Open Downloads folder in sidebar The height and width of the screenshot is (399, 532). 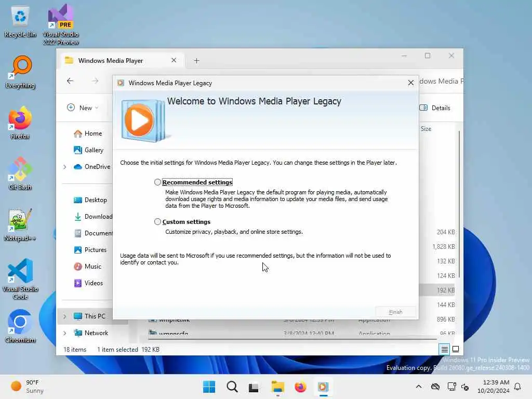tap(92, 217)
